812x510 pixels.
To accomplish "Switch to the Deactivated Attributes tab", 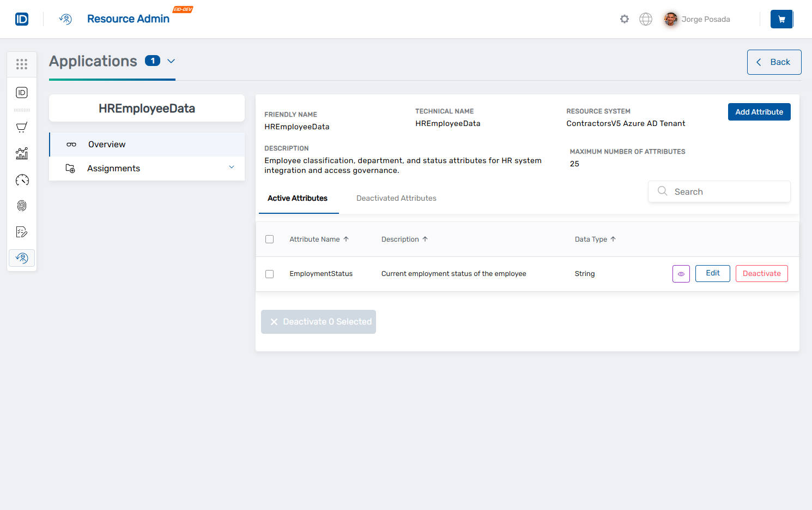I will [396, 198].
